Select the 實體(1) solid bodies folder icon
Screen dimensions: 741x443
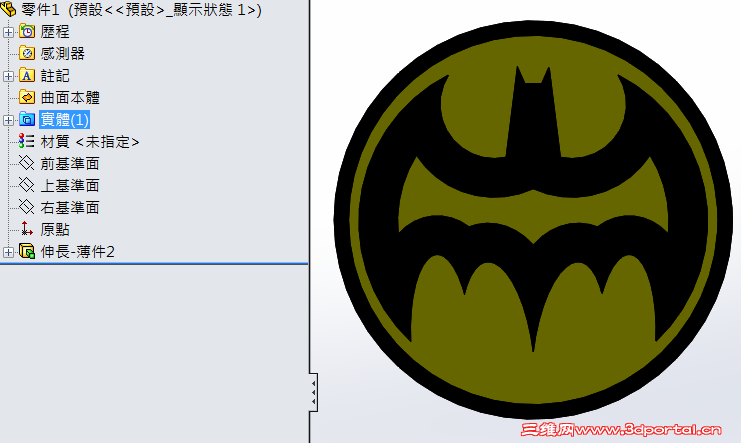27,119
